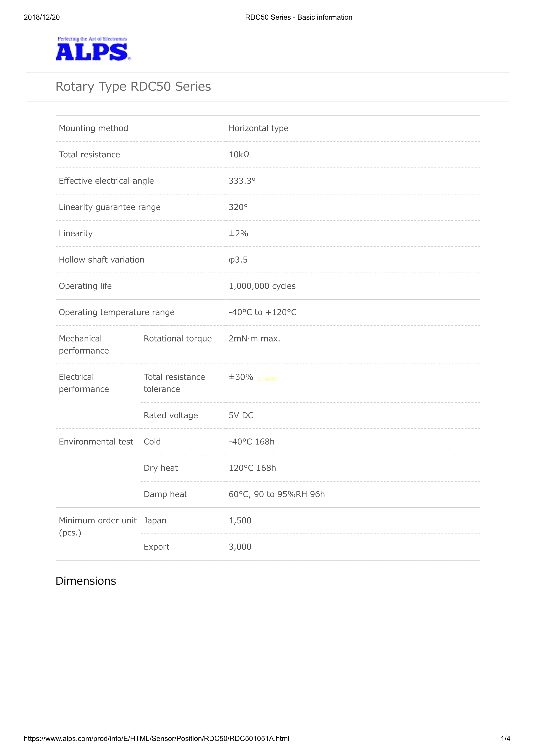The image size is (534, 756).
Task: Click the 'Linearity guarantee range' row label
Action: click(x=110, y=207)
